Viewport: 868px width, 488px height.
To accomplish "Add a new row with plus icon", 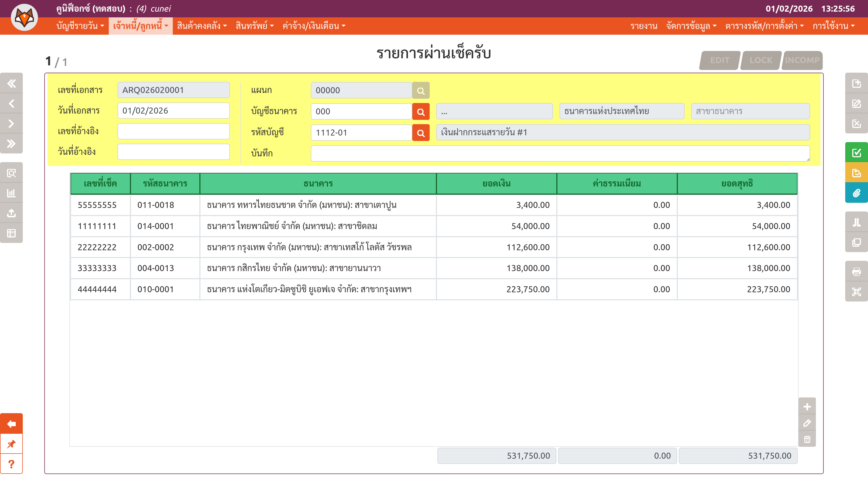I will pyautogui.click(x=807, y=406).
